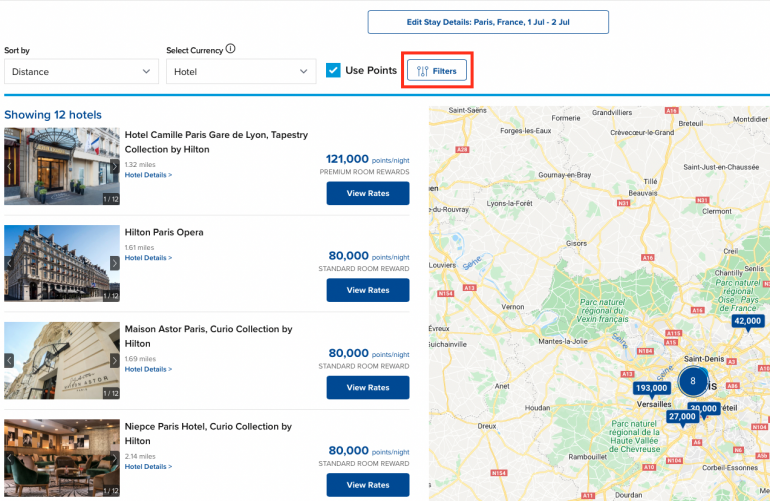
Task: Open the Filters panel
Action: pos(436,71)
